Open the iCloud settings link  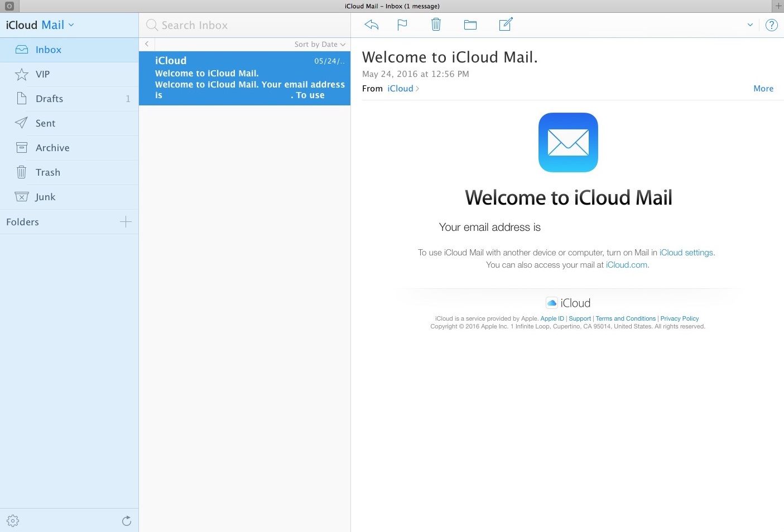pos(686,252)
